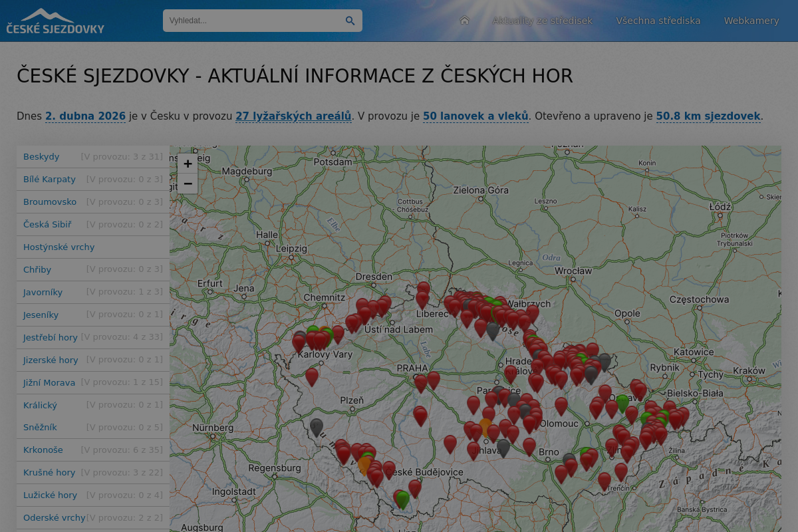Choose Beskydy from the region list
The image size is (798, 532).
[41, 157]
